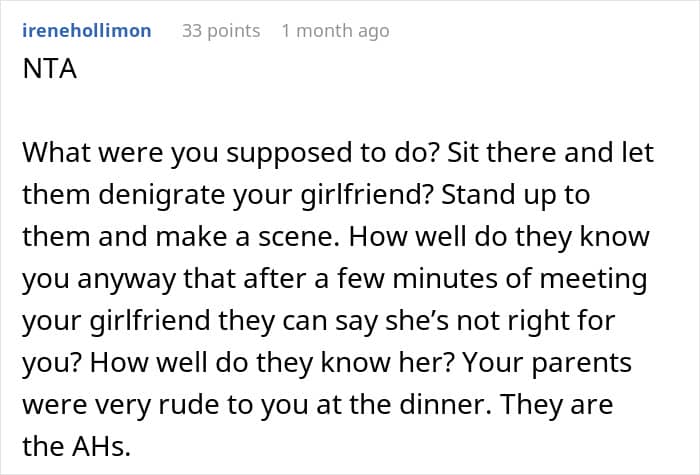Open the ireneholllimon user profile
The height and width of the screenshot is (475, 700).
click(86, 31)
